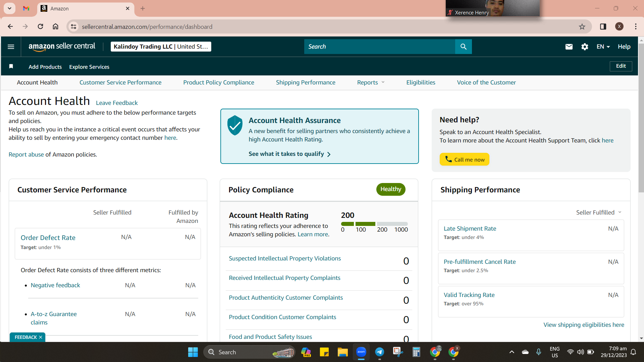Open the Shipping Performance tab
644x362 pixels.
(x=306, y=82)
